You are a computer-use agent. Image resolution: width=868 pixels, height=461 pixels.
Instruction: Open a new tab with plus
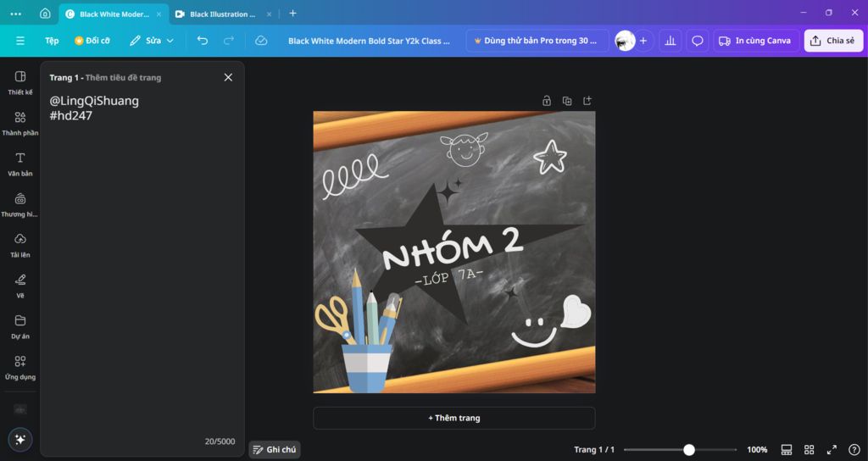(x=292, y=14)
